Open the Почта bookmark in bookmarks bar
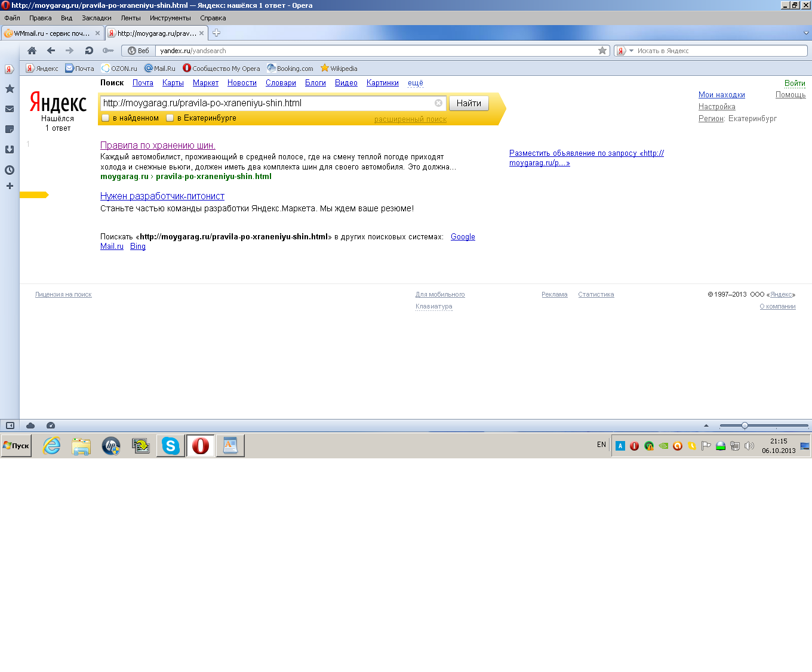The width and height of the screenshot is (812, 672). pyautogui.click(x=79, y=69)
